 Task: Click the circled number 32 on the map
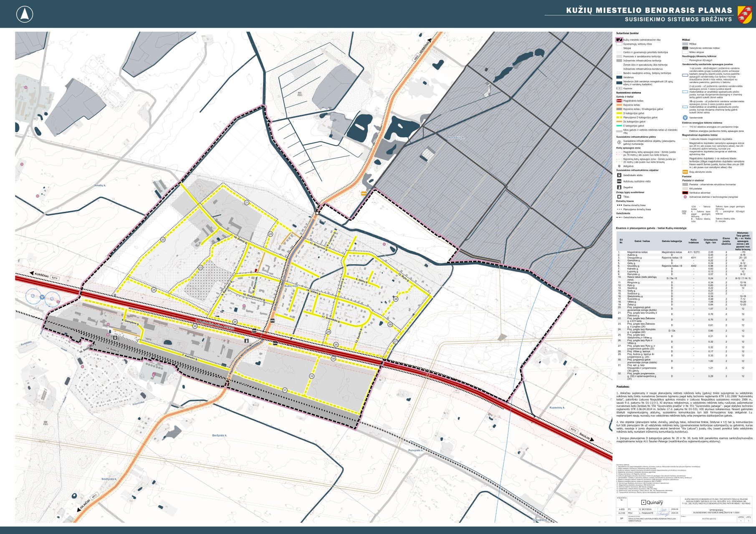coord(311,376)
